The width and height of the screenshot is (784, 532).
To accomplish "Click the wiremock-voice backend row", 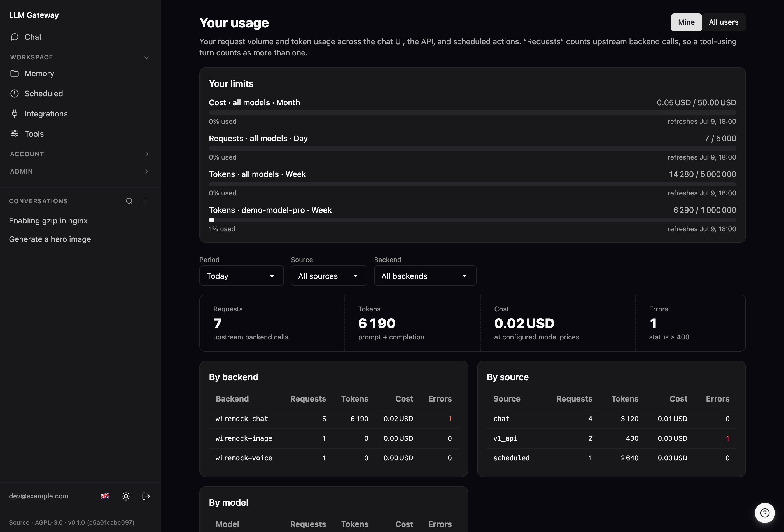I will (334, 458).
